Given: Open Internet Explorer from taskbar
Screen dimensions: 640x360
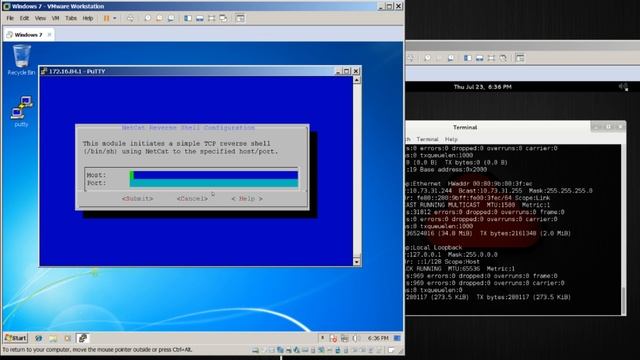Looking at the screenshot, I should 39,338.
